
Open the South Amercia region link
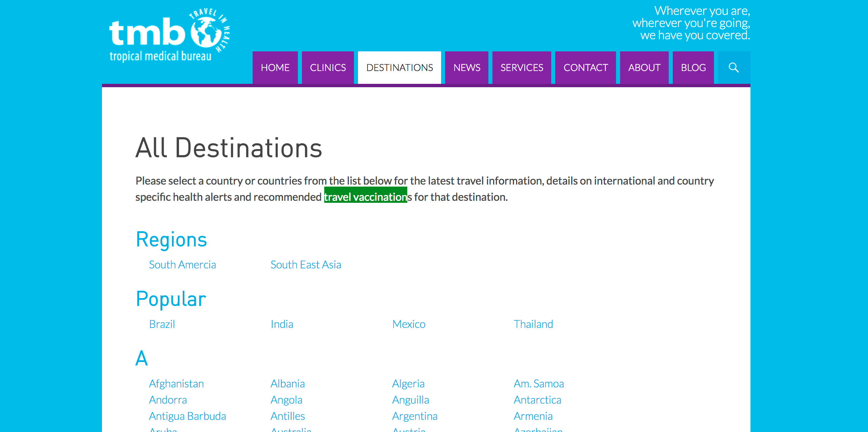[182, 265]
